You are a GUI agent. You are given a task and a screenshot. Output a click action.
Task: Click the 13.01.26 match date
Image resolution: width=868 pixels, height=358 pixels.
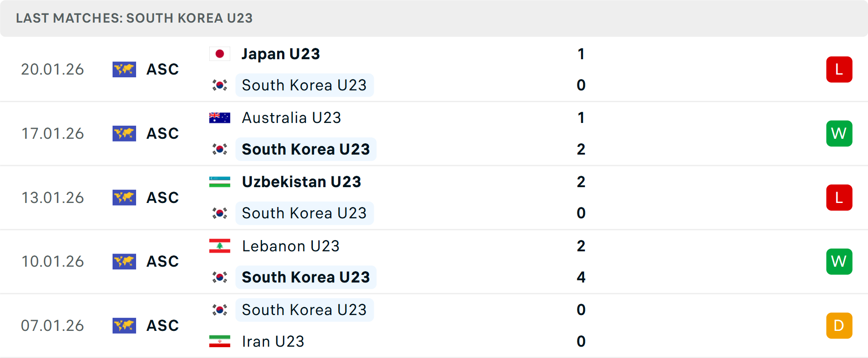click(53, 198)
